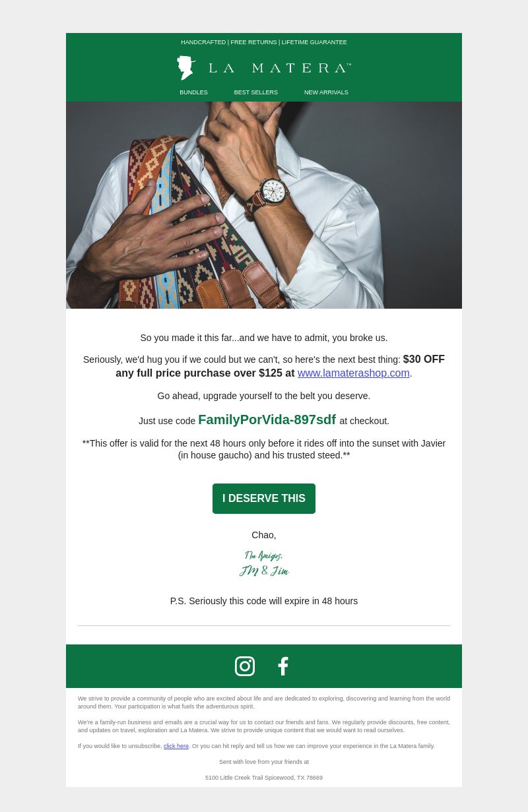Click the Handcrafted Free Returns Lifetime Guarantee banner
Viewport: 528px width, 812px height.
pos(264,42)
